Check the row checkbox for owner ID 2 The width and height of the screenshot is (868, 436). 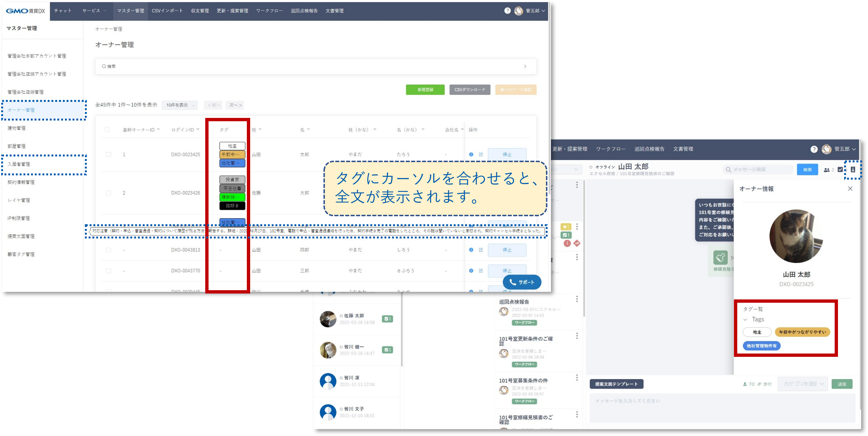point(109,193)
